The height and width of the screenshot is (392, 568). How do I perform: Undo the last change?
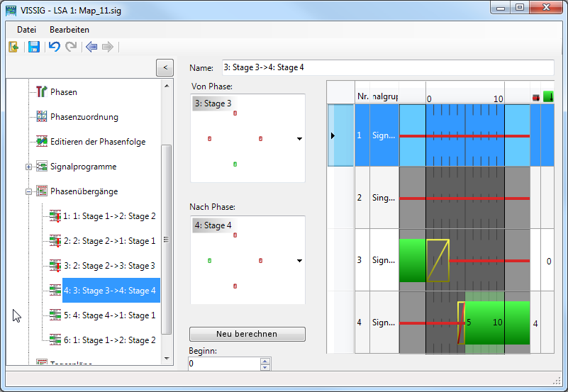tap(54, 47)
